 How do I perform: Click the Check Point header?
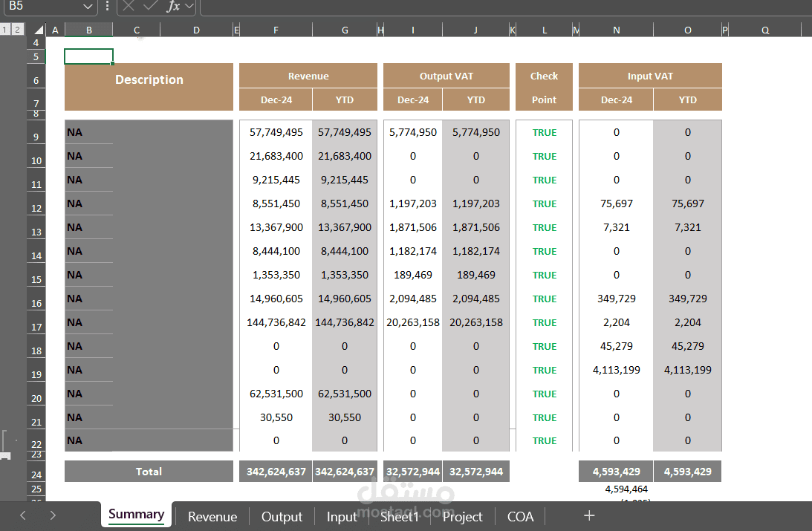544,87
